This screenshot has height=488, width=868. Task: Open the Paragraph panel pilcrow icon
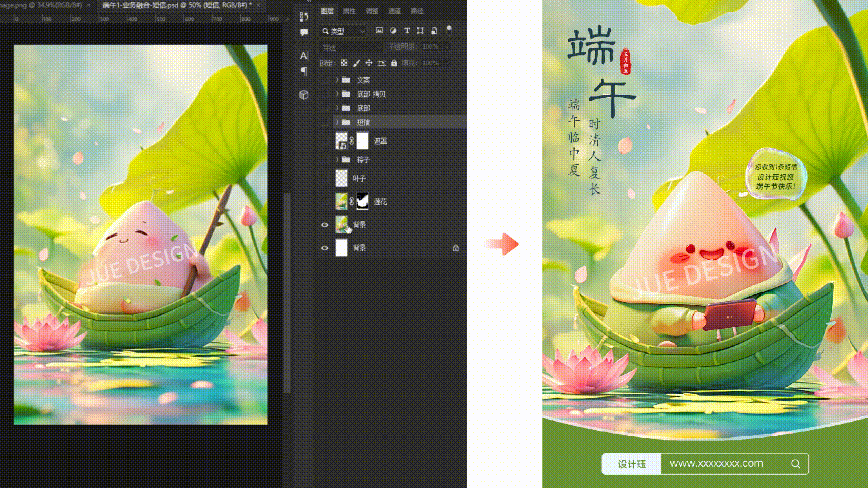304,71
